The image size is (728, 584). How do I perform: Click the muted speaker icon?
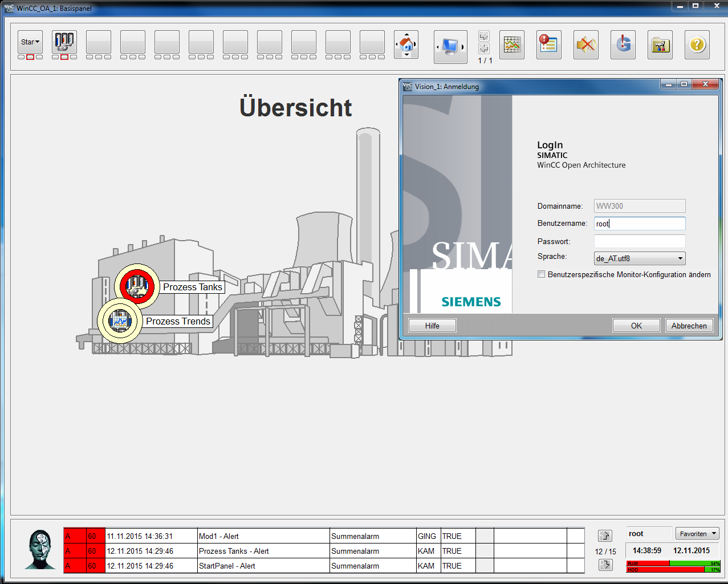coord(586,44)
